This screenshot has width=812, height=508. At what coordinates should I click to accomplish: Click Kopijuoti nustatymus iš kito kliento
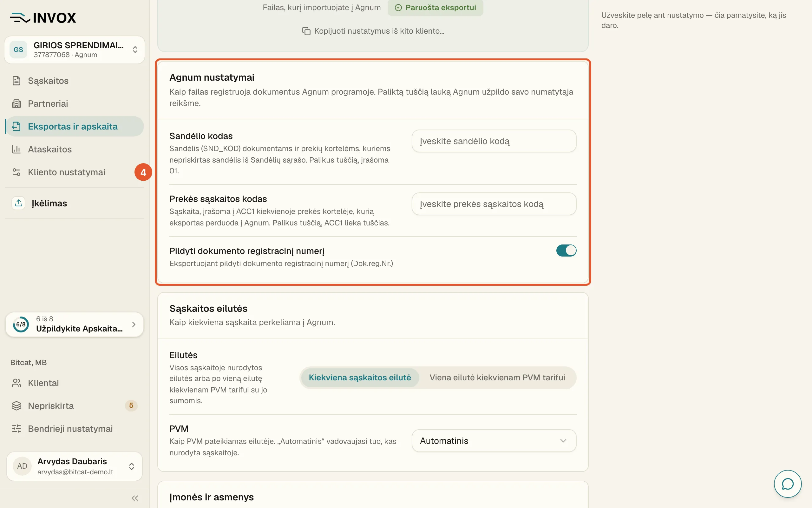(373, 31)
